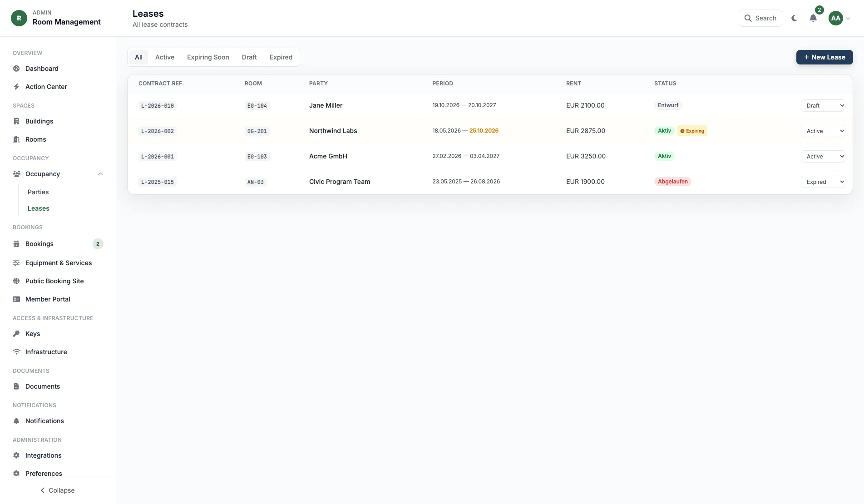Click the Bookings count badge 2
This screenshot has height=504, width=864.
click(98, 244)
